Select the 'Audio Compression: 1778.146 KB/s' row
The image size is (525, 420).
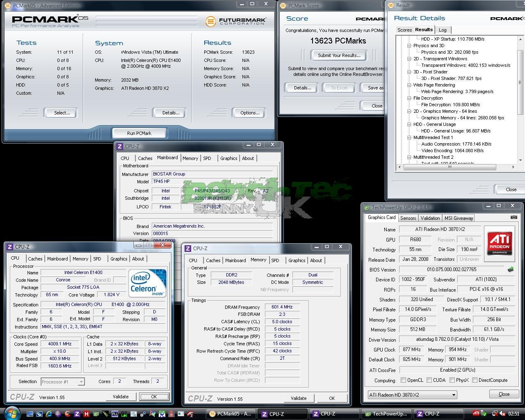click(x=456, y=144)
